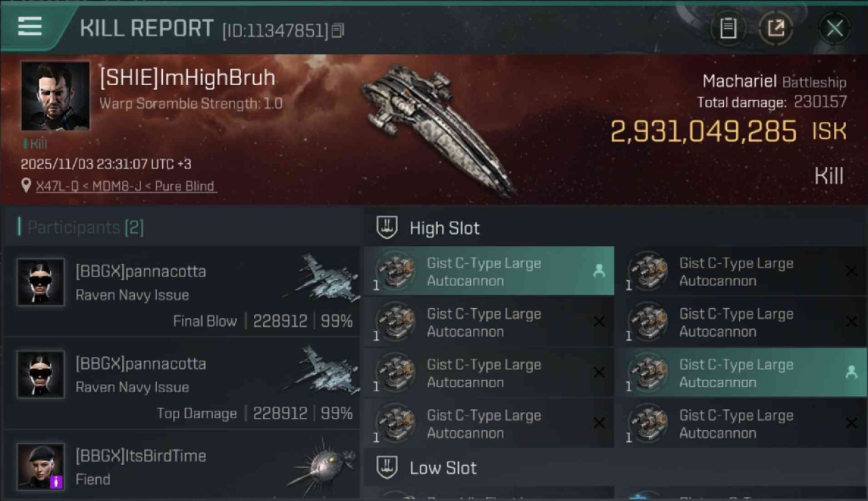The height and width of the screenshot is (501, 868).
Task: Select the first highlighted Gist C-Type Autocannon
Action: pos(489,271)
